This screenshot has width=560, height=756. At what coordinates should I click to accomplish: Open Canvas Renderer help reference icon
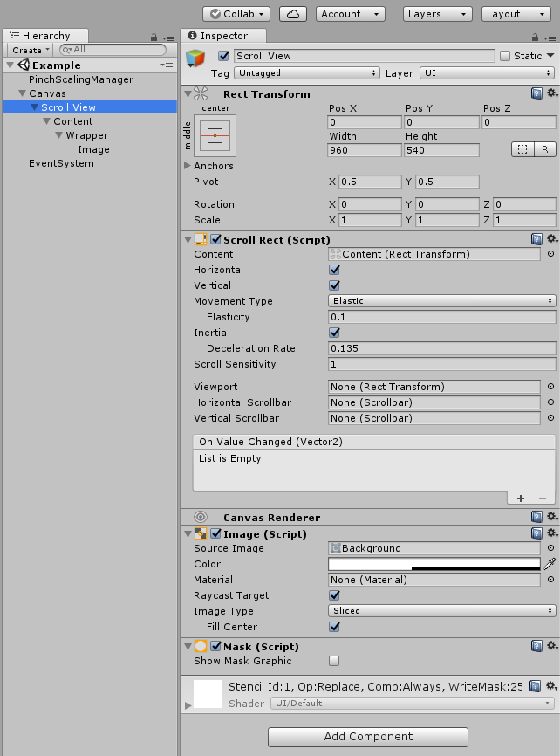point(536,517)
